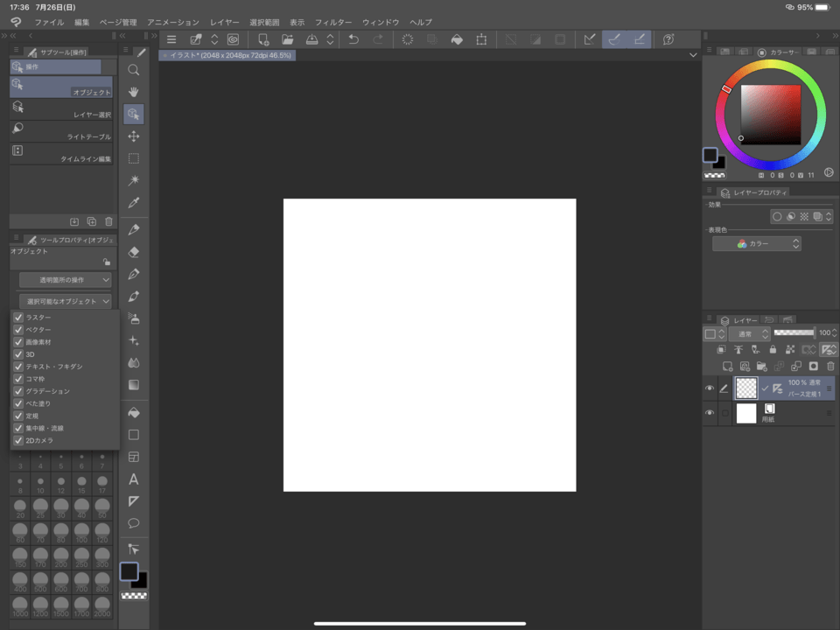Select the Auto Select magic wand tool
Image resolution: width=840 pixels, height=630 pixels.
[x=134, y=181]
